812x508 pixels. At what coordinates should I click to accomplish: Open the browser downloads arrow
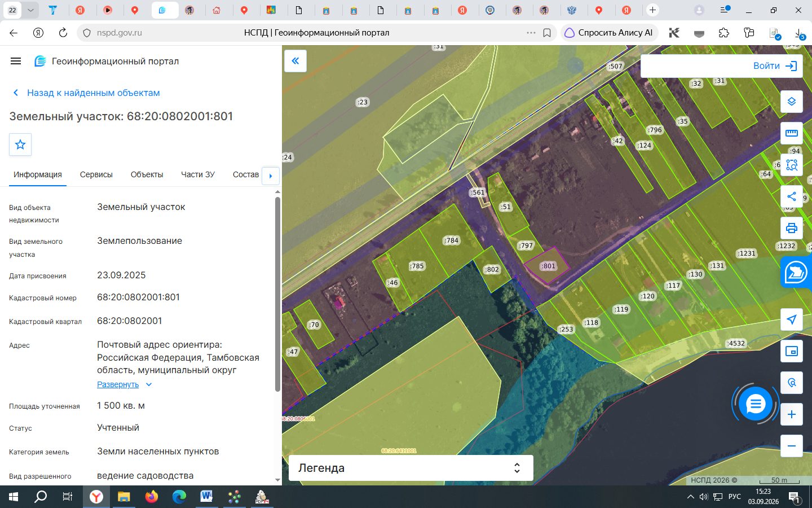(x=799, y=33)
